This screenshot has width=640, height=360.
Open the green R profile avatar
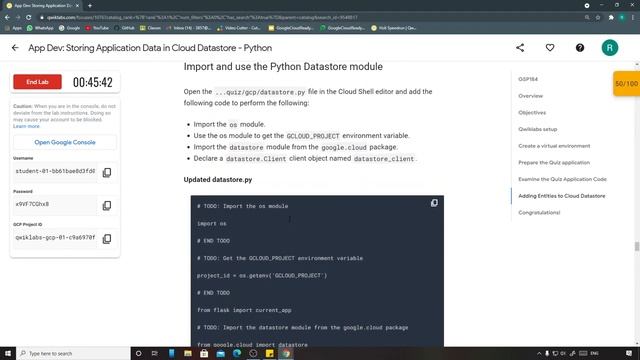coord(610,48)
